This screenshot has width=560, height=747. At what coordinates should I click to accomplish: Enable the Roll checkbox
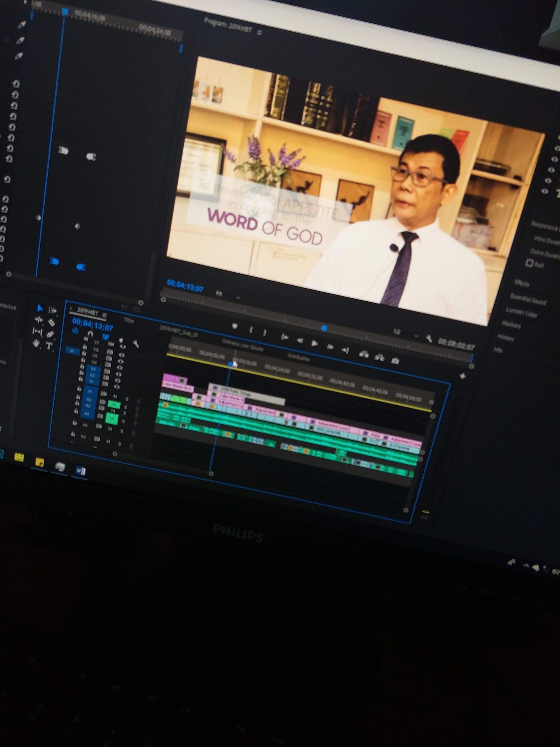coord(529,263)
